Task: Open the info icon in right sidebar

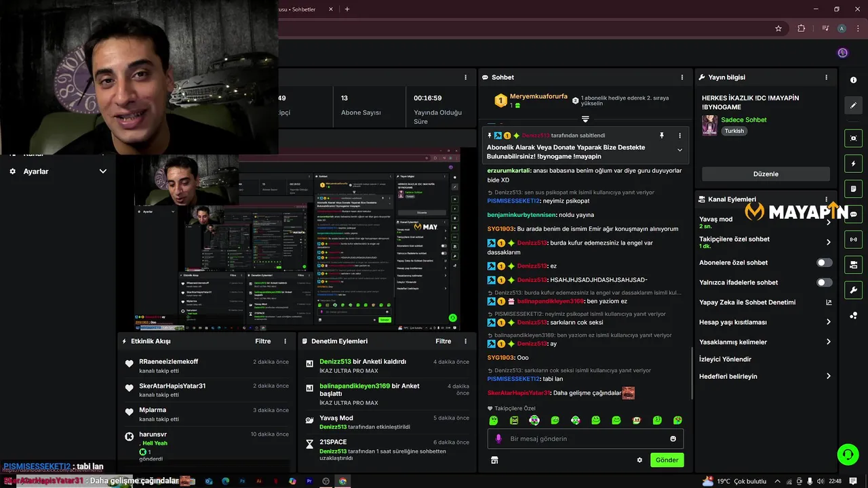Action: point(853,80)
